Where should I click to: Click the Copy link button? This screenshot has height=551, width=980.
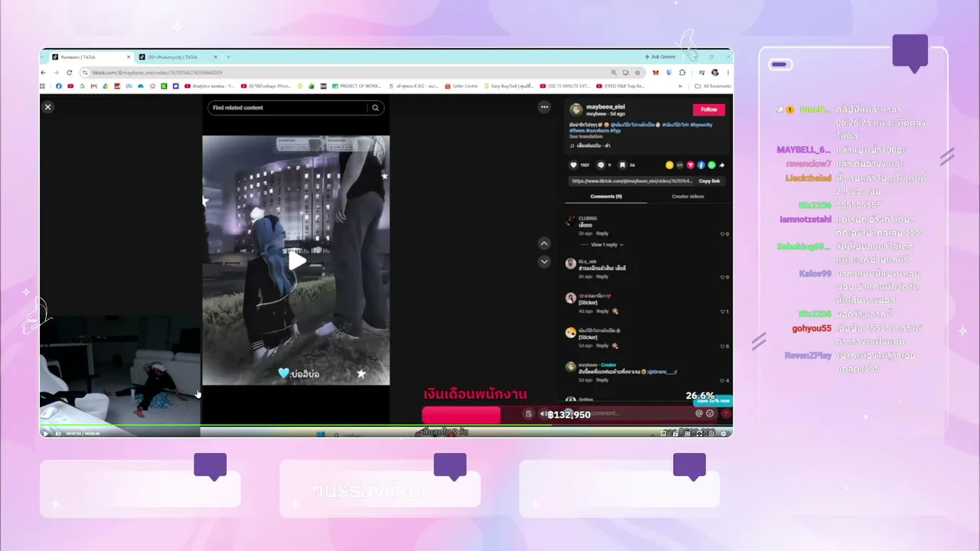(710, 181)
